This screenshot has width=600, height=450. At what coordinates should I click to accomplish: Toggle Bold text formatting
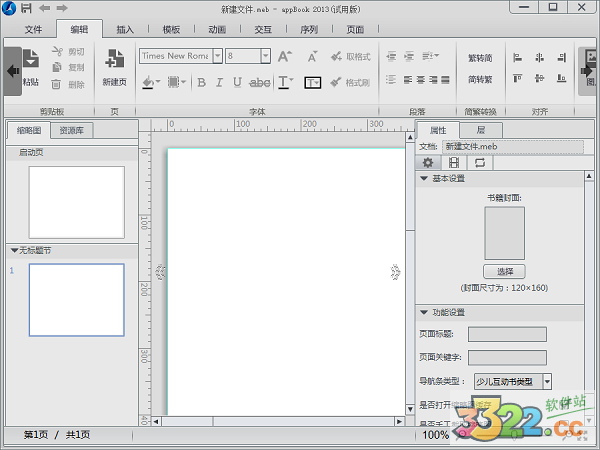[200, 83]
